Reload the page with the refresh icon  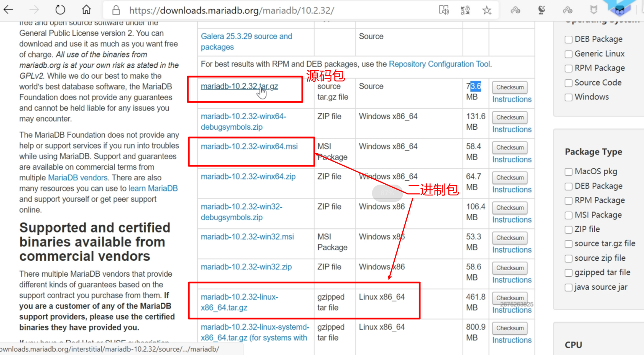point(60,10)
